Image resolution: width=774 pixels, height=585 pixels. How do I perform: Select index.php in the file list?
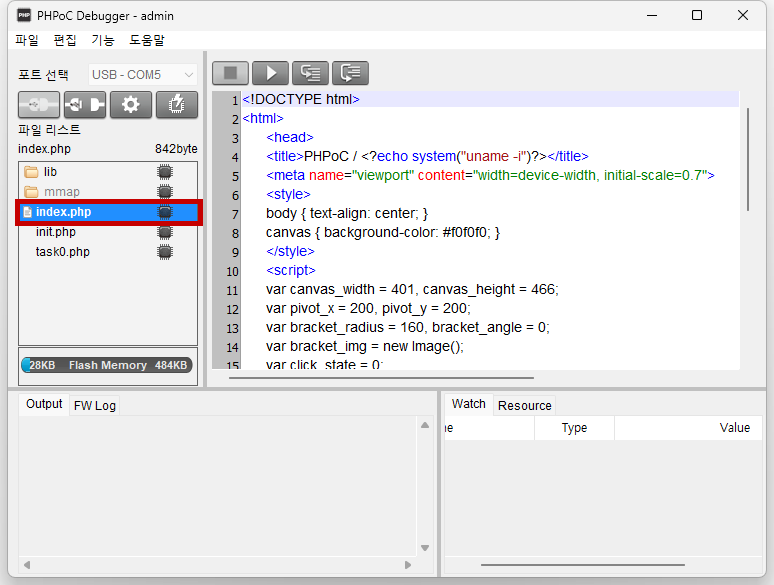109,212
